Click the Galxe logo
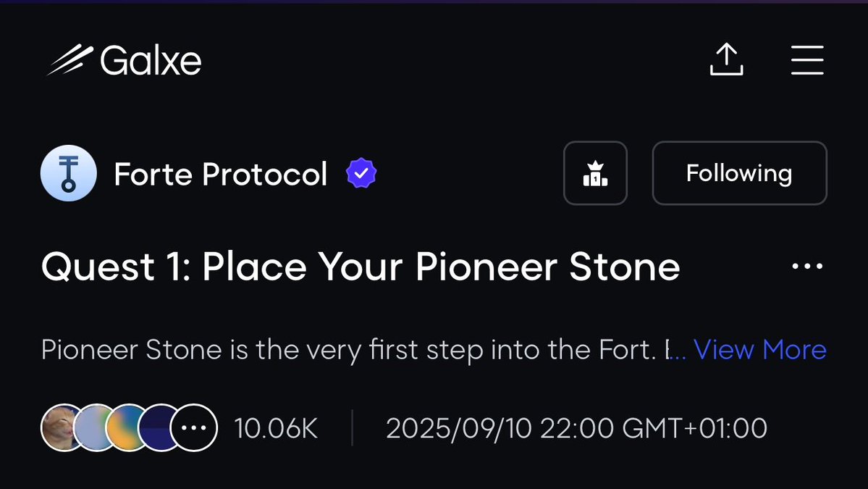This screenshot has height=489, width=868. pos(124,60)
